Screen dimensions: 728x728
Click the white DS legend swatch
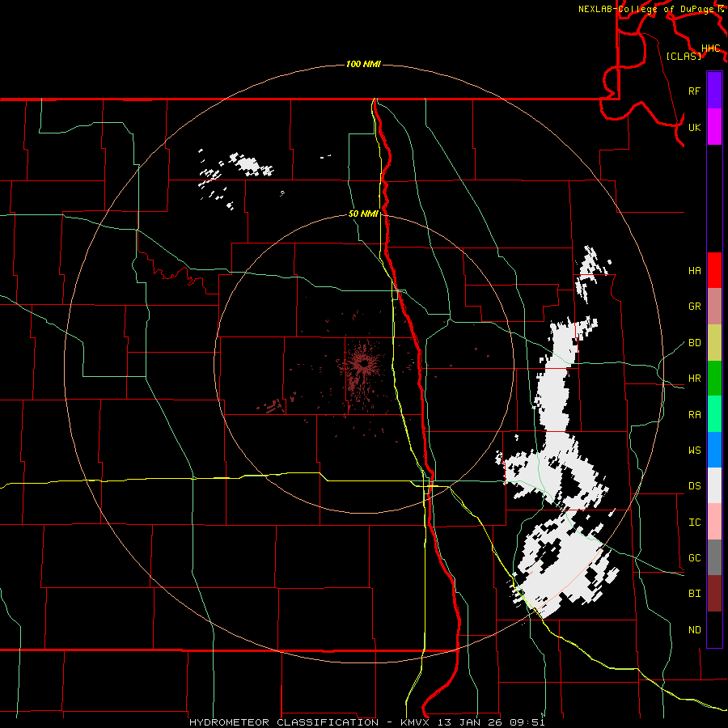coord(714,485)
